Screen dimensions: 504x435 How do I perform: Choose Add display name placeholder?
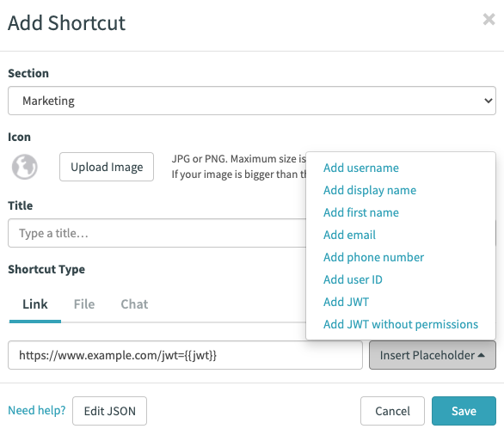tap(370, 190)
